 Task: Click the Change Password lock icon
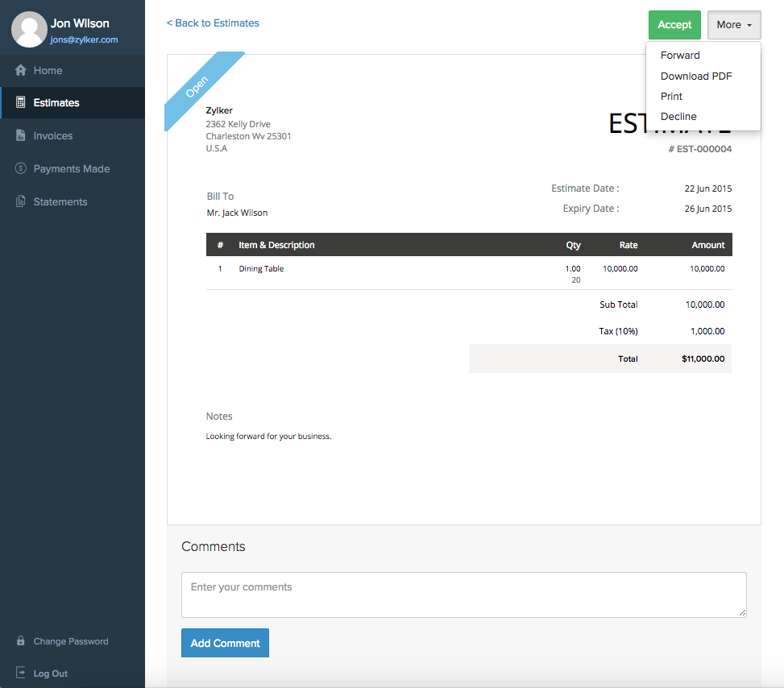pyautogui.click(x=21, y=641)
